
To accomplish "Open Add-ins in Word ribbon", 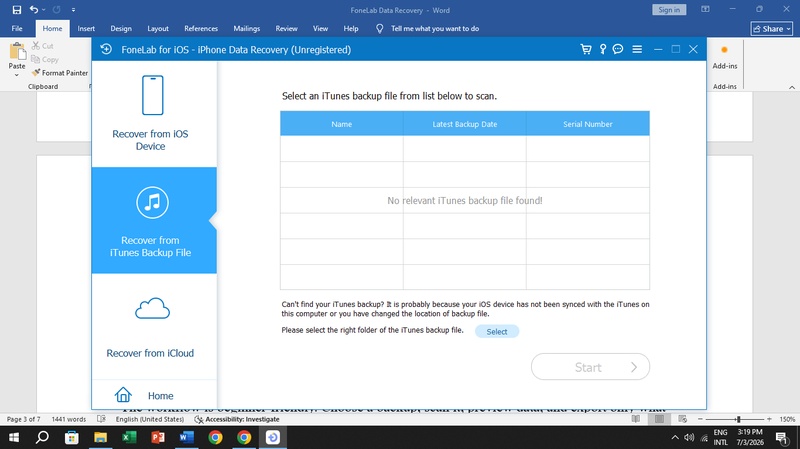I will (724, 57).
